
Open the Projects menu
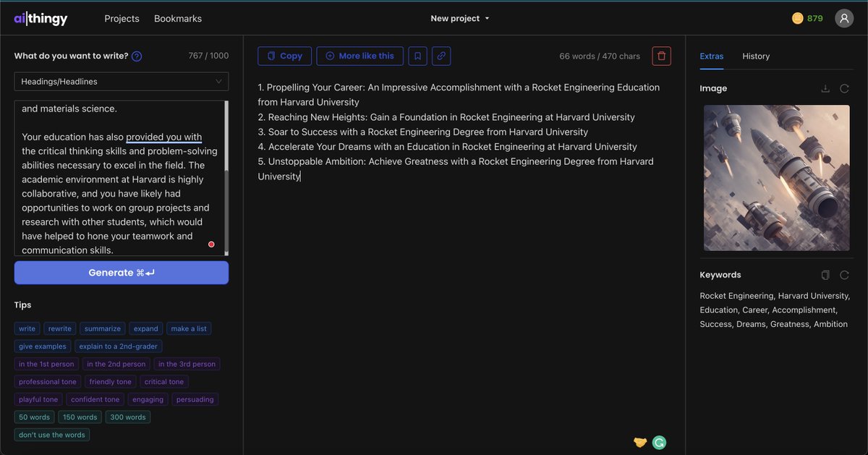(122, 19)
